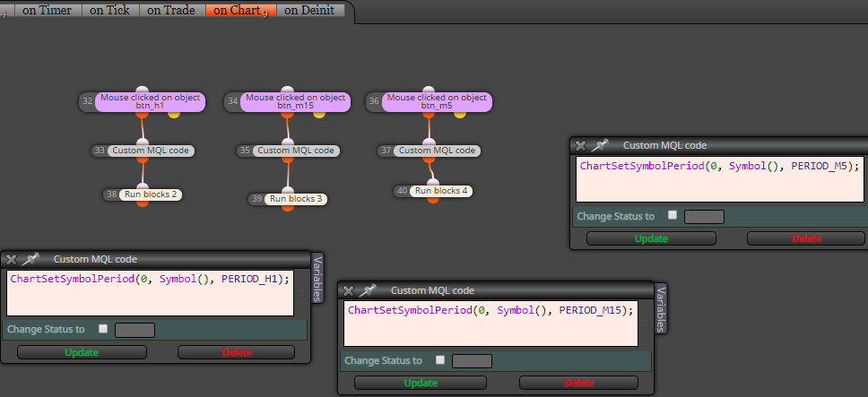The width and height of the screenshot is (868, 397).
Task: Enable Change Status to in PERIOD_M5 panel
Action: 673,216
